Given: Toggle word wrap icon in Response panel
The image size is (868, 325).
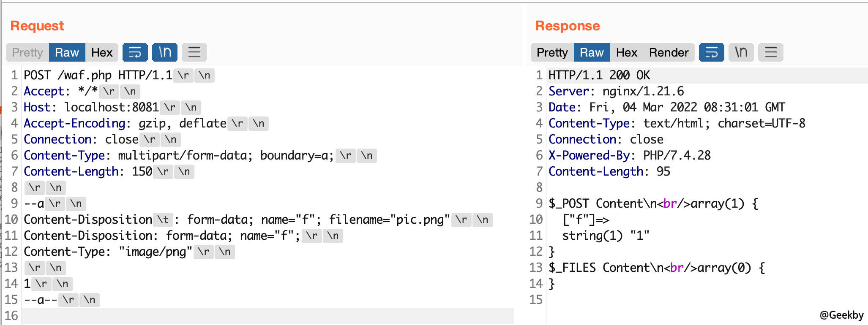Looking at the screenshot, I should [712, 52].
